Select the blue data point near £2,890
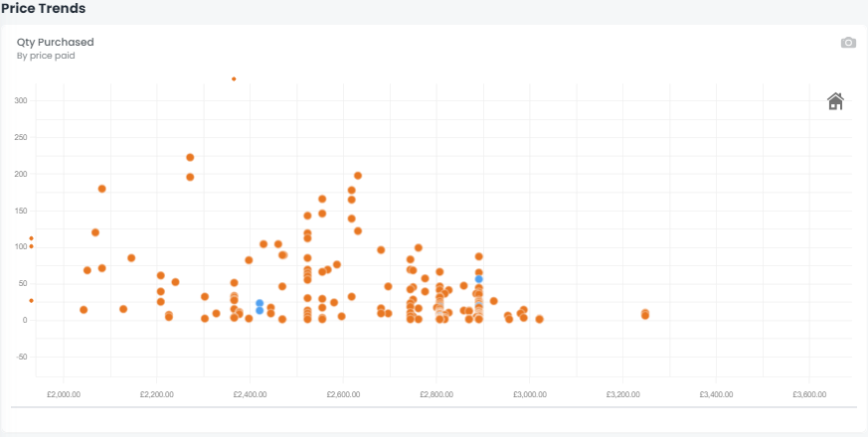The image size is (868, 437). click(x=479, y=279)
